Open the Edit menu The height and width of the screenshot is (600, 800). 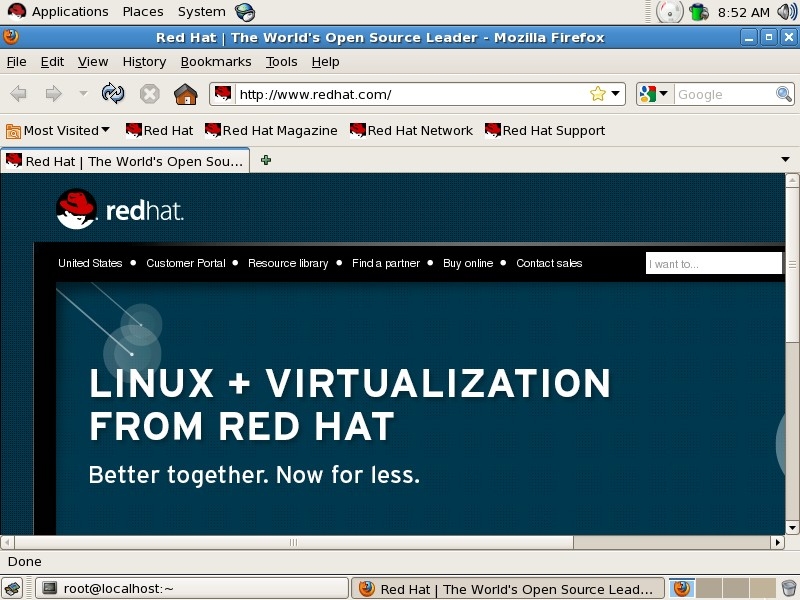[x=52, y=62]
